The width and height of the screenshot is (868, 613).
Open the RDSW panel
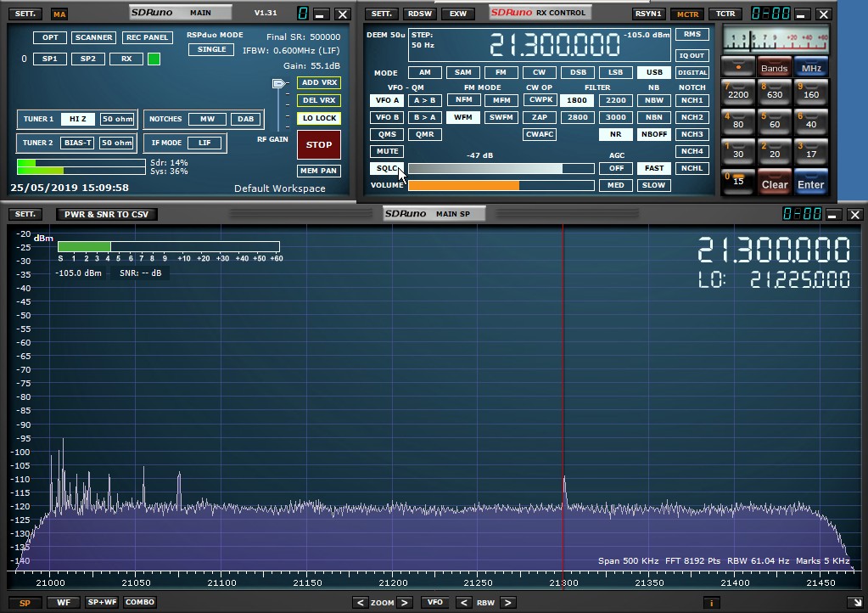(x=420, y=14)
